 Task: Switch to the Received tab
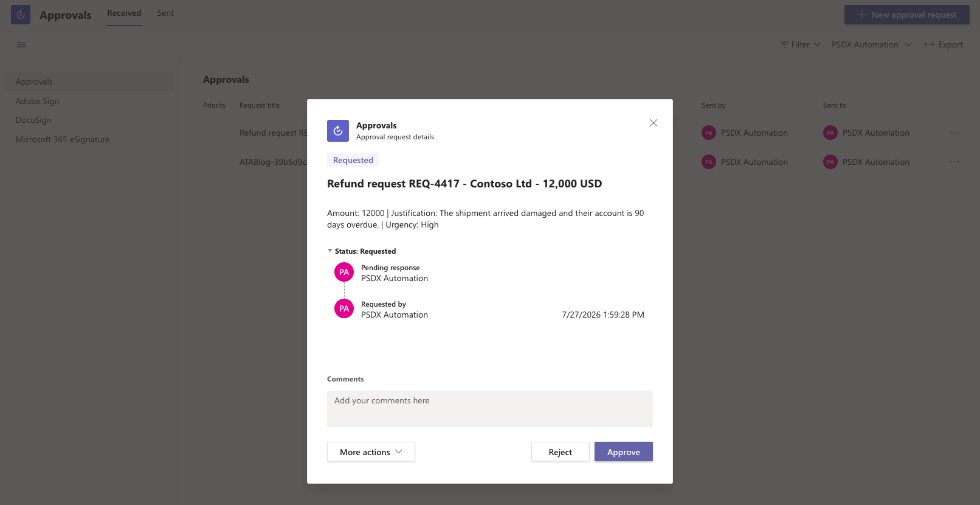click(124, 13)
